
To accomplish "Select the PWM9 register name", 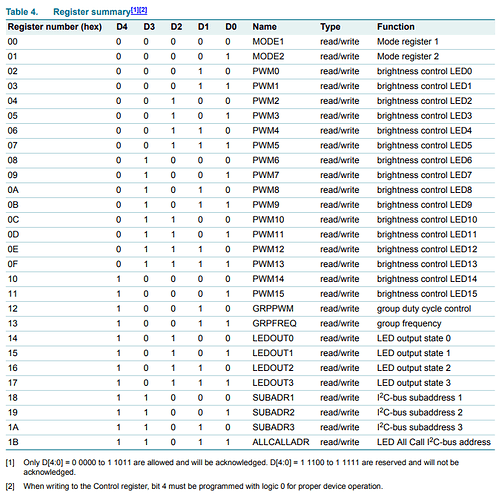I will (x=266, y=205).
